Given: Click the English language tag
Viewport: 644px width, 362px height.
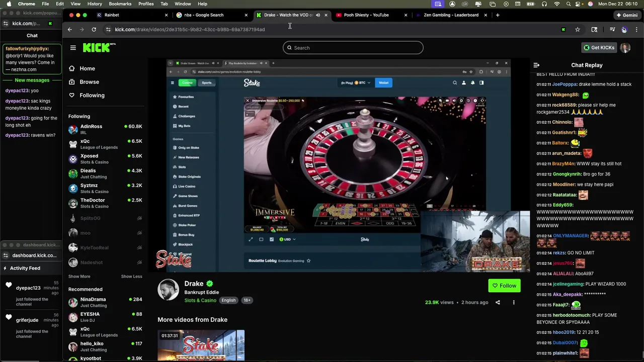Looking at the screenshot, I should pos(228,300).
